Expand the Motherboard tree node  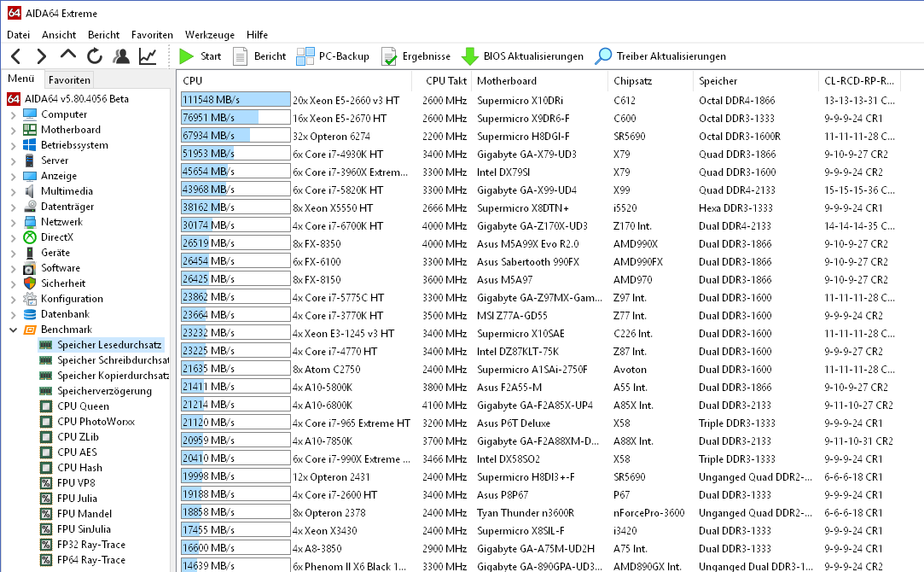(13, 130)
